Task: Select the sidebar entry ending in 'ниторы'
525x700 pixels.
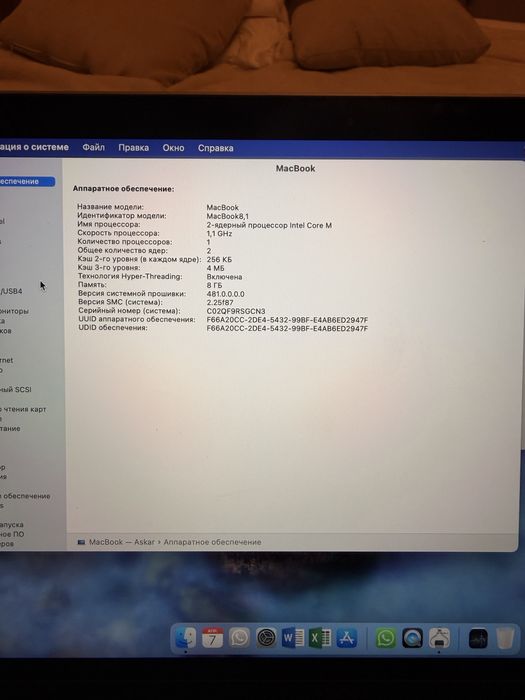Action: coord(14,311)
